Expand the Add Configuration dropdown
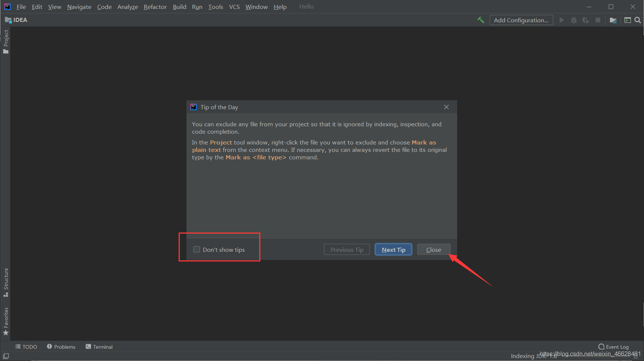 [521, 20]
